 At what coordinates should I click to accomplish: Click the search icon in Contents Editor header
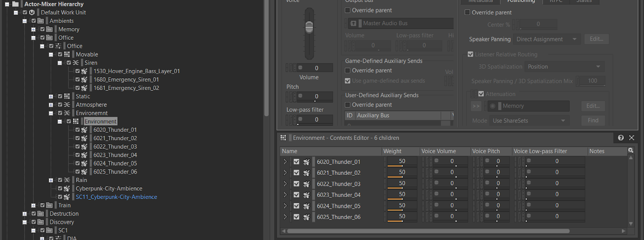click(x=631, y=150)
